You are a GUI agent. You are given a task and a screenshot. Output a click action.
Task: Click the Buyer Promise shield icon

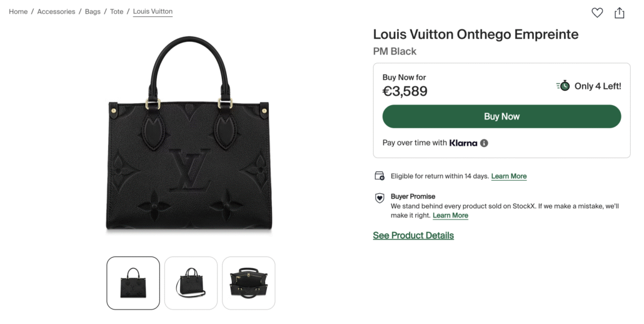click(379, 198)
